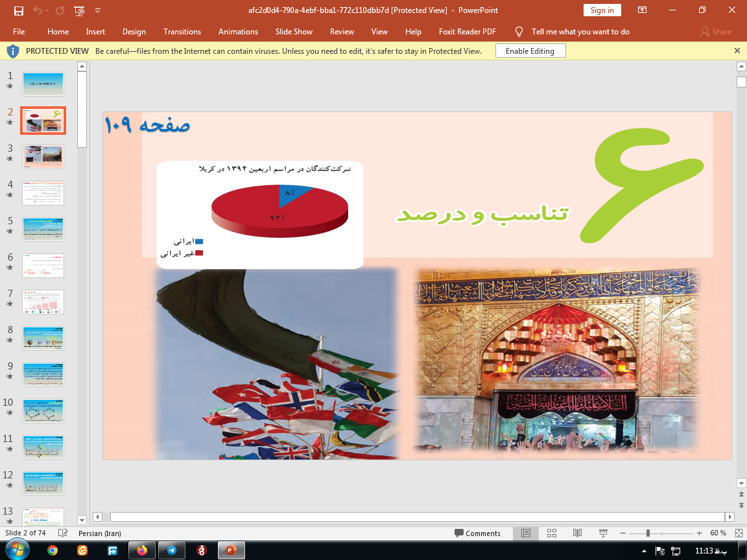Screen dimensions: 747x560
Task: Open Ribbon Display Options
Action: tap(643, 10)
